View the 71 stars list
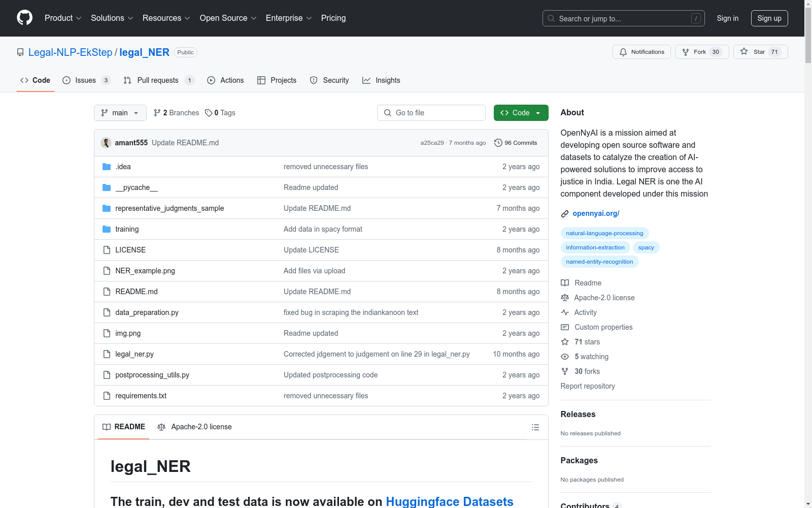This screenshot has width=812, height=508. [581, 342]
